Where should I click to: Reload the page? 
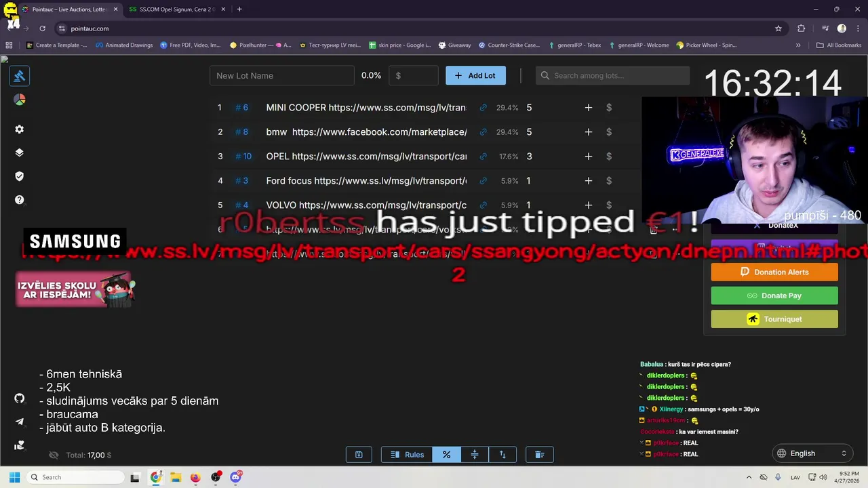[42, 28]
